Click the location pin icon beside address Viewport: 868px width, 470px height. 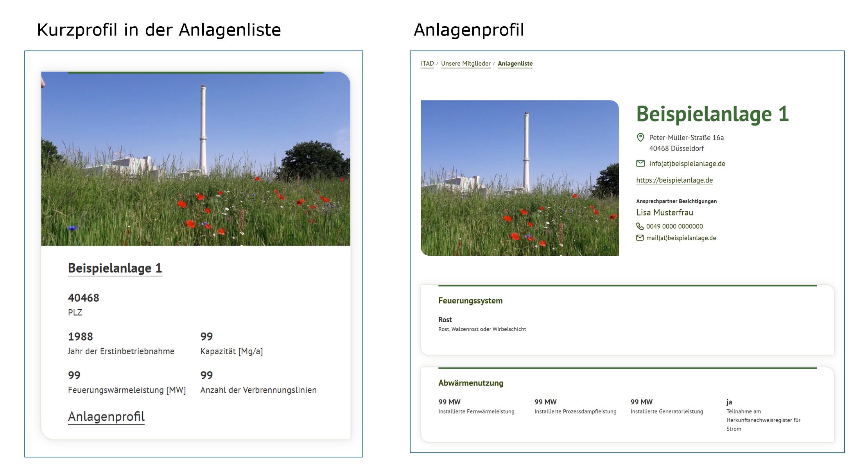(x=640, y=137)
